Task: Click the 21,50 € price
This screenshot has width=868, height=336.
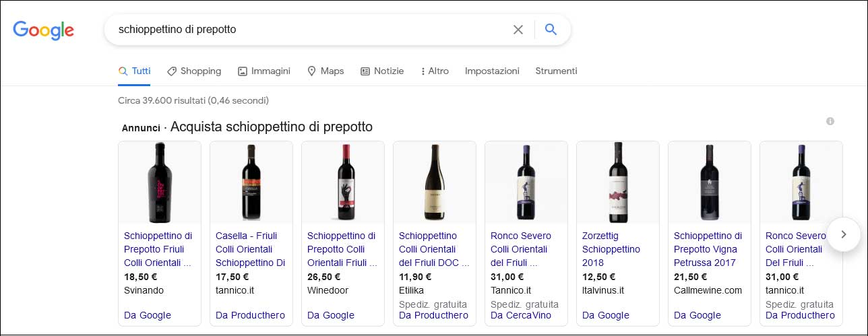Action: 690,277
